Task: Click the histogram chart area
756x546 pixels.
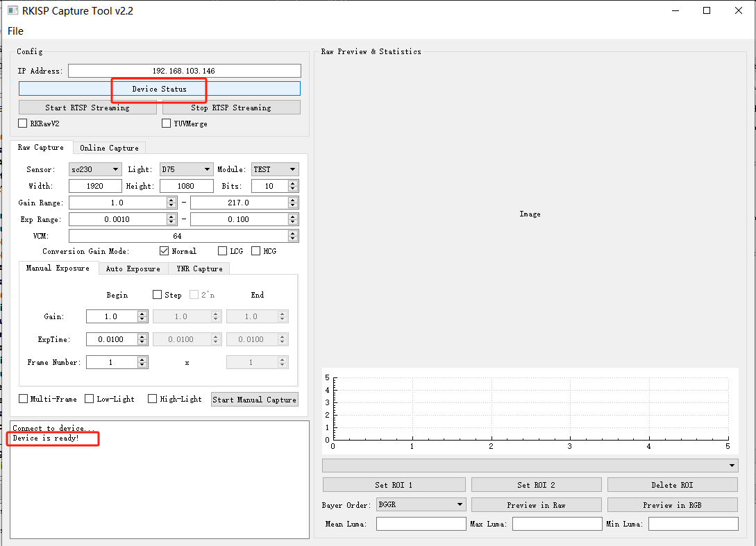Action: (530, 411)
